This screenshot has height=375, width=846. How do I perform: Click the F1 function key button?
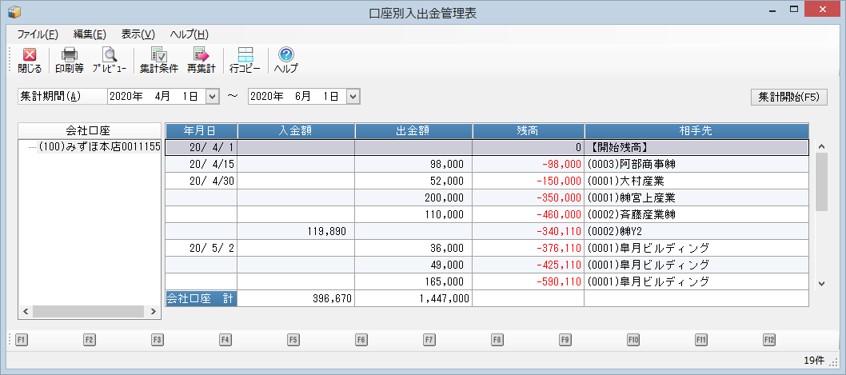[21, 340]
